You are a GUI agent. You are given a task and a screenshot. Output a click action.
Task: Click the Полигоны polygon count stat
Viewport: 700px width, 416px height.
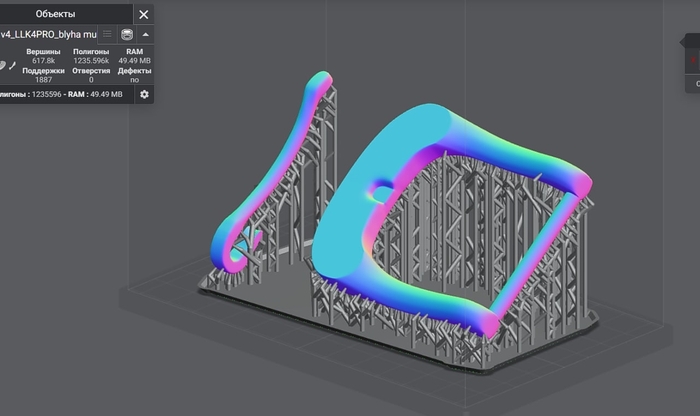[90, 61]
